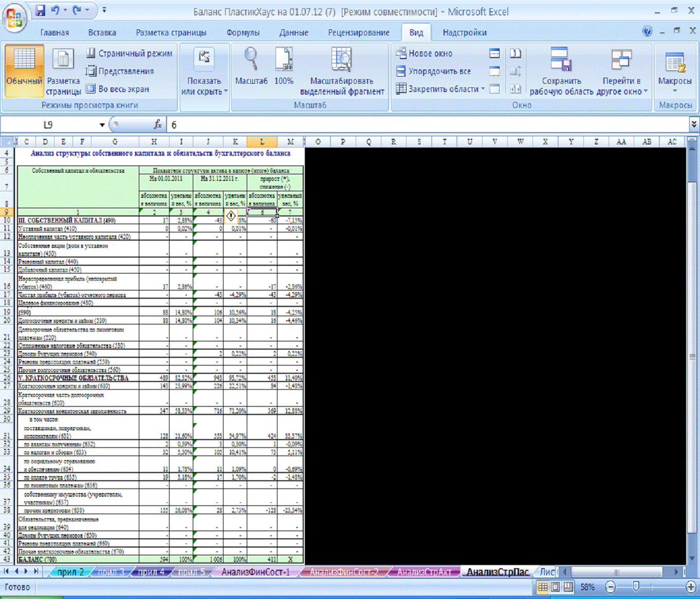Click the Представления button
Screen dimensions: 700x599
[120, 71]
